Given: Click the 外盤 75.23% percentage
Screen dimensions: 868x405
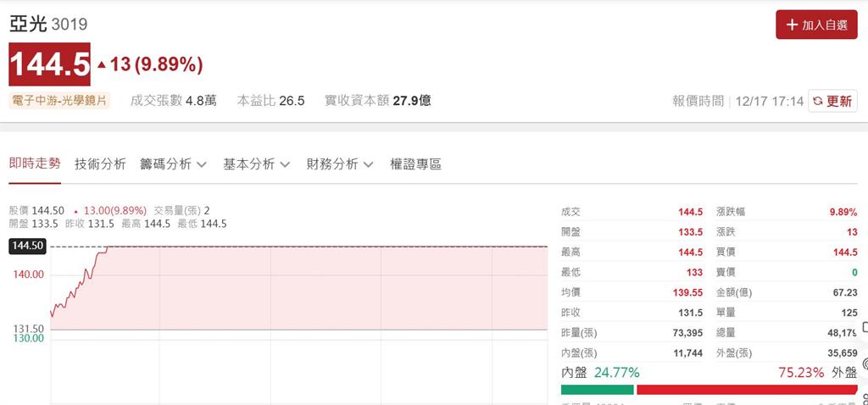Looking at the screenshot, I should 818,372.
